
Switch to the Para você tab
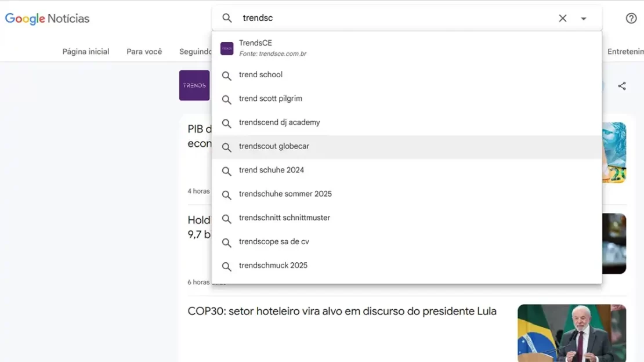click(x=144, y=52)
